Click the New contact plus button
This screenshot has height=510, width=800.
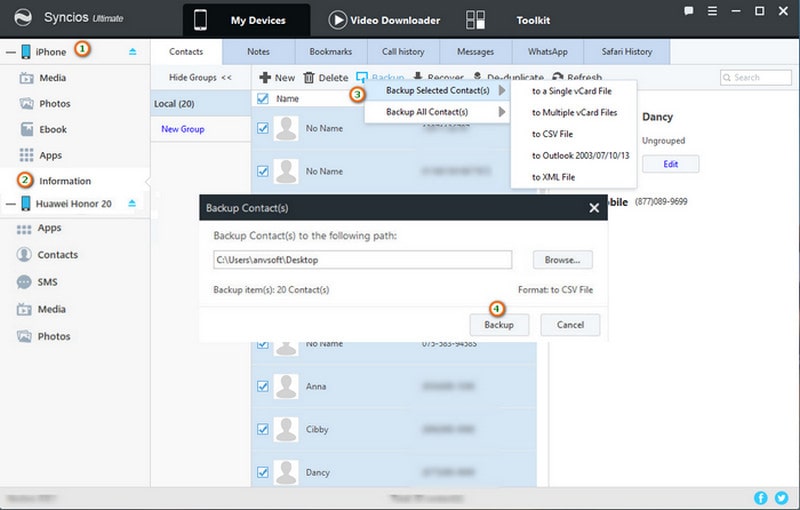(x=277, y=78)
